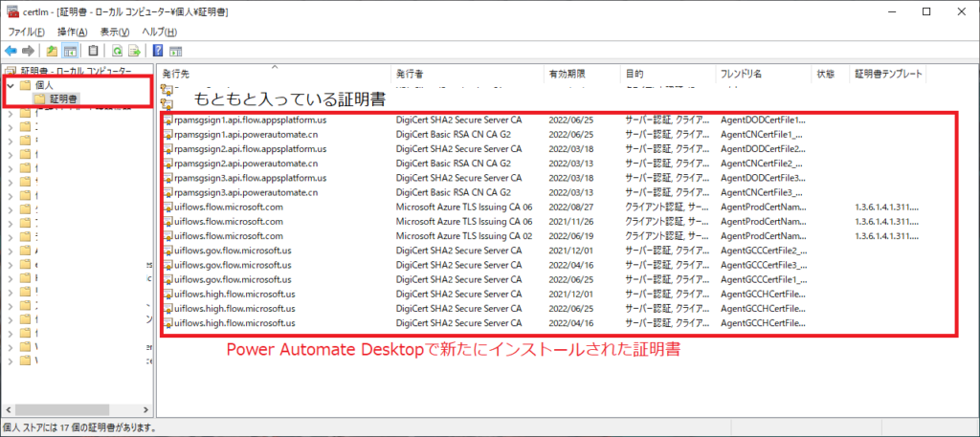The image size is (980, 437).
Task: Click the Forward arrow toolbar icon
Action: tap(28, 52)
